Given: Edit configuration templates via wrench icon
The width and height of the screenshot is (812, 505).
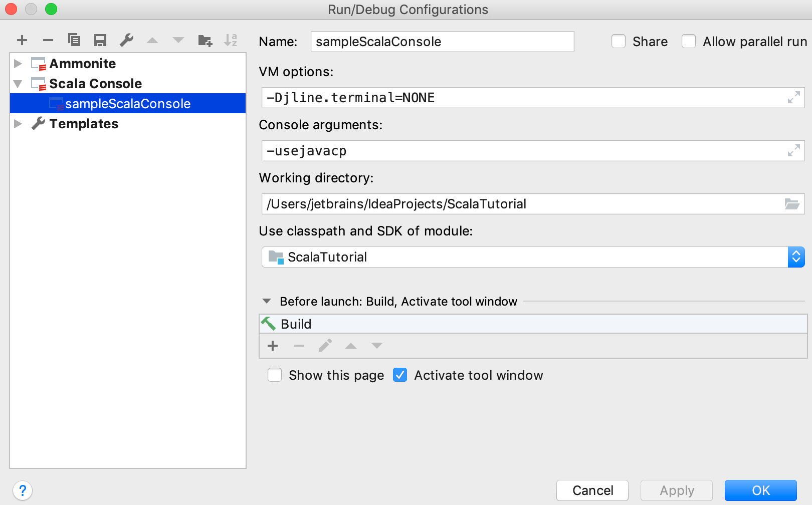Looking at the screenshot, I should (126, 40).
